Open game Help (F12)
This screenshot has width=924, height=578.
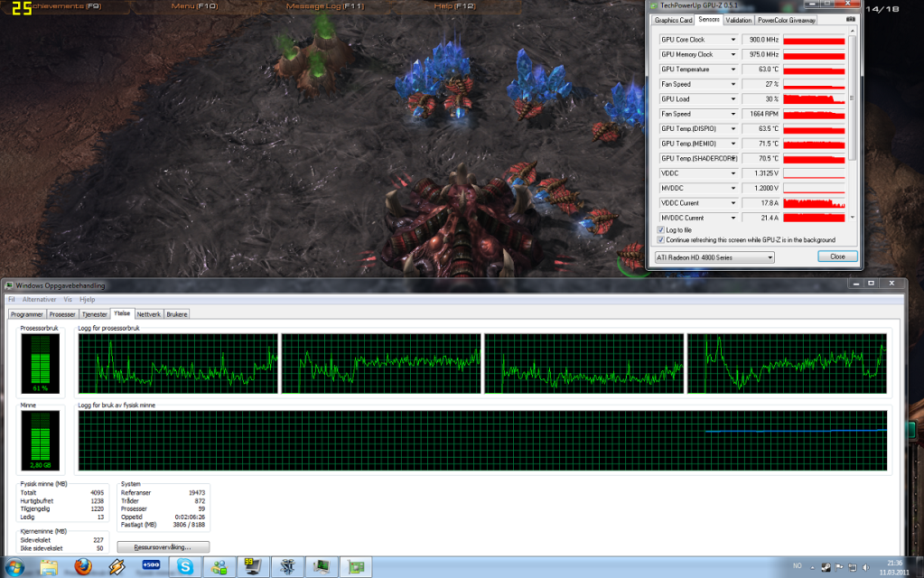coord(455,6)
